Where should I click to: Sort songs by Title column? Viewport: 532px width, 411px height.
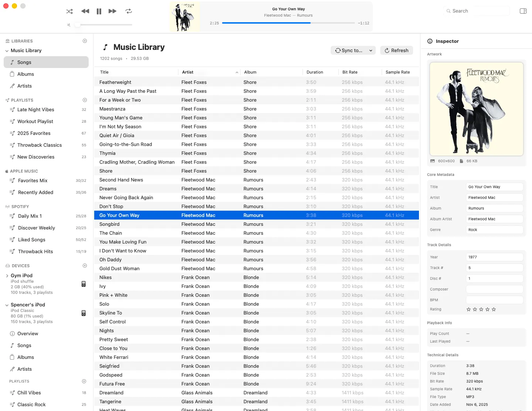136,72
